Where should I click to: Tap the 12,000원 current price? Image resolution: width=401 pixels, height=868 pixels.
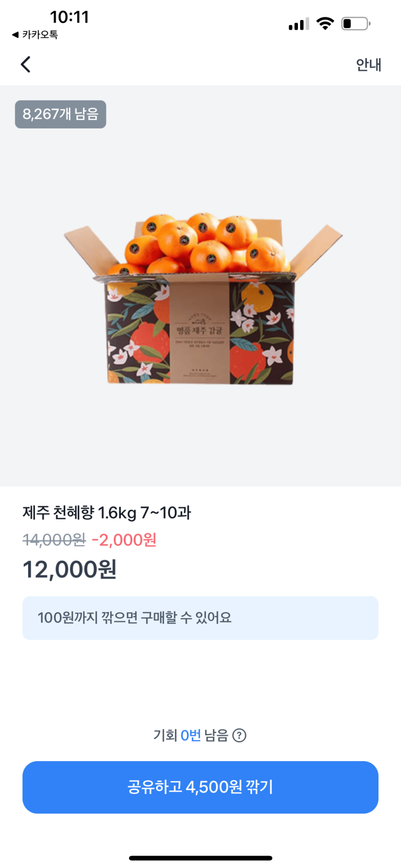[x=70, y=569]
